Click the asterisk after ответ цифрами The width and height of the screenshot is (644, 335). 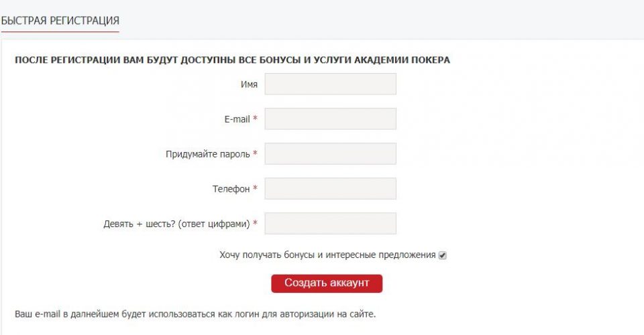[256, 224]
